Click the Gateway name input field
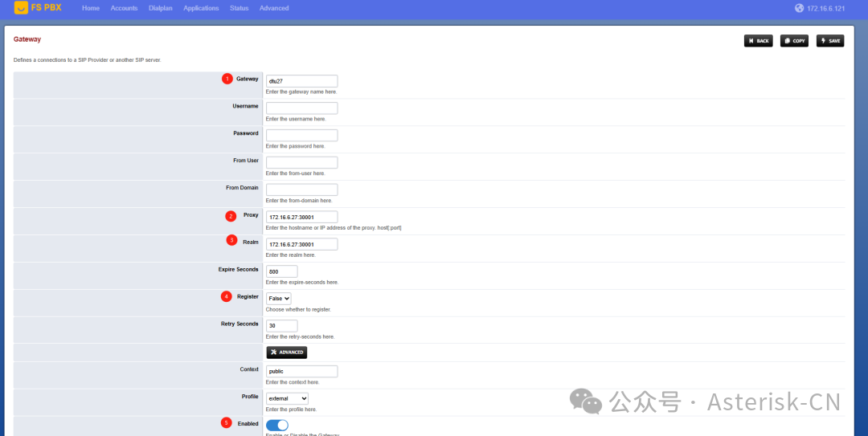 (x=301, y=81)
